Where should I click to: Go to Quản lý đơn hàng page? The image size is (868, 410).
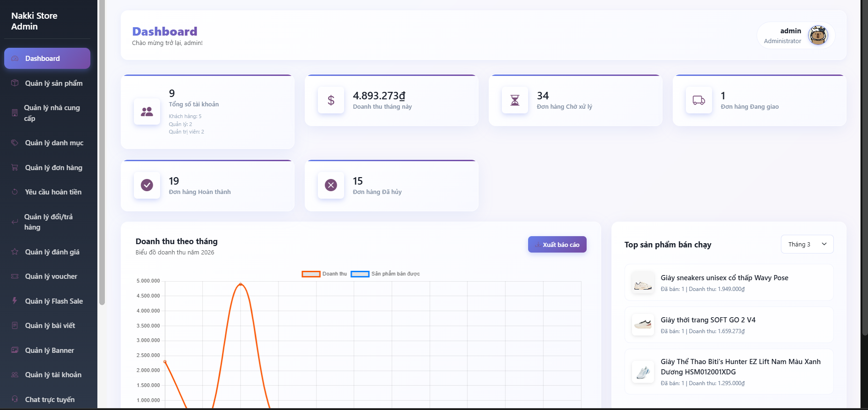point(53,168)
